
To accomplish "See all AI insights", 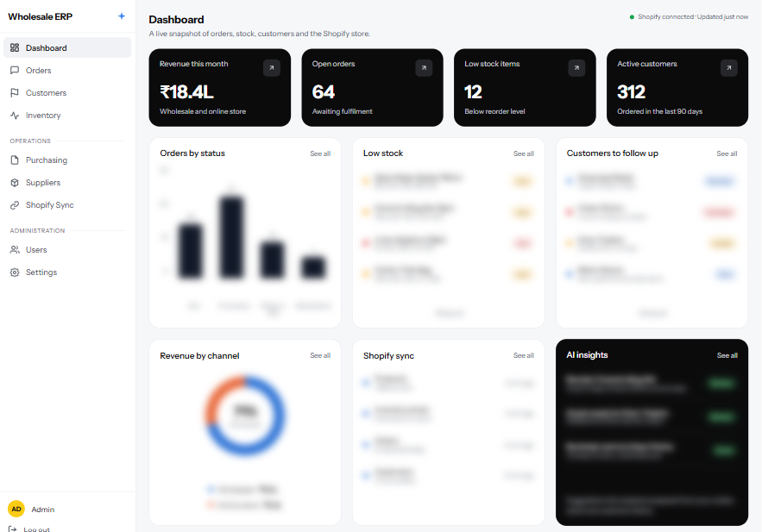I will click(727, 355).
